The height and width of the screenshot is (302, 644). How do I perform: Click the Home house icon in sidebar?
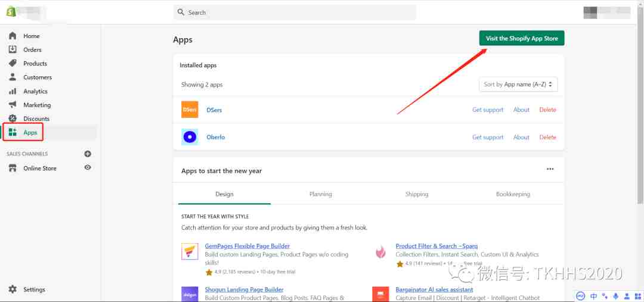click(13, 36)
